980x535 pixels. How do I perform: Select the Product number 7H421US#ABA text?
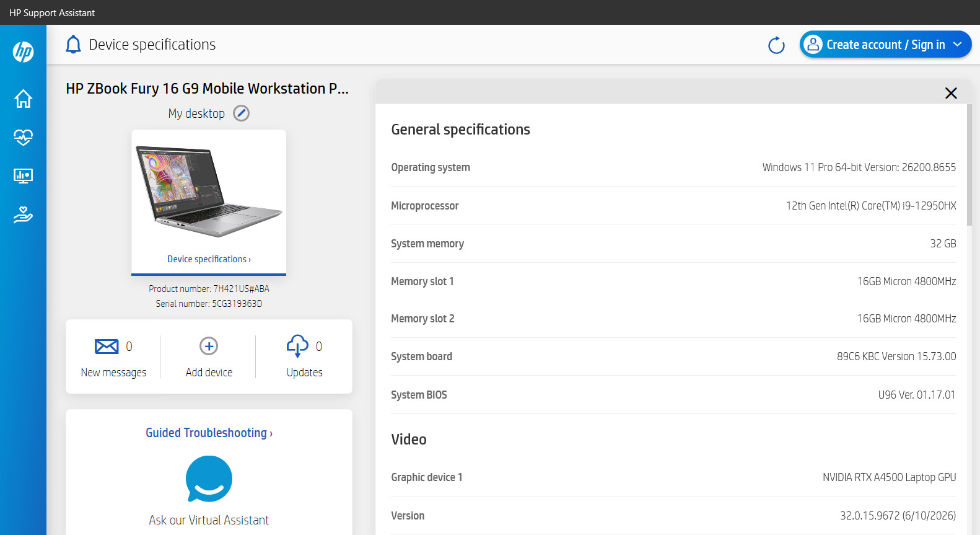coord(209,289)
